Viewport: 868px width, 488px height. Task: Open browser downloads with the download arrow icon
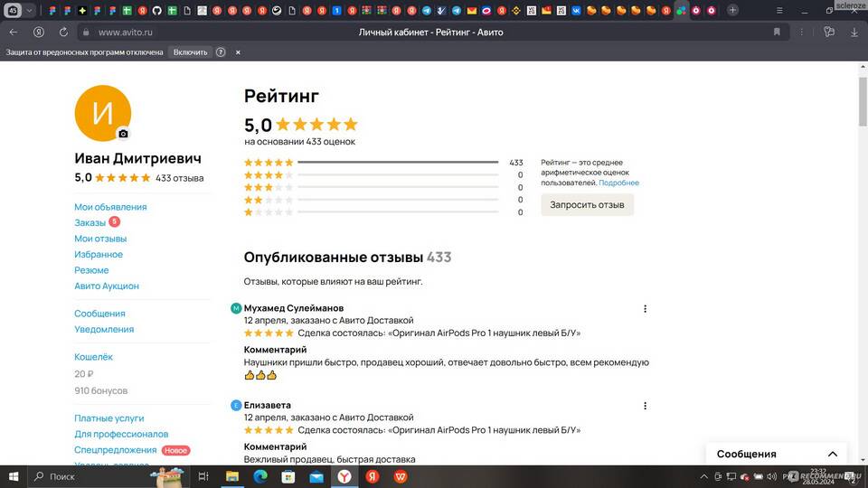(x=854, y=32)
